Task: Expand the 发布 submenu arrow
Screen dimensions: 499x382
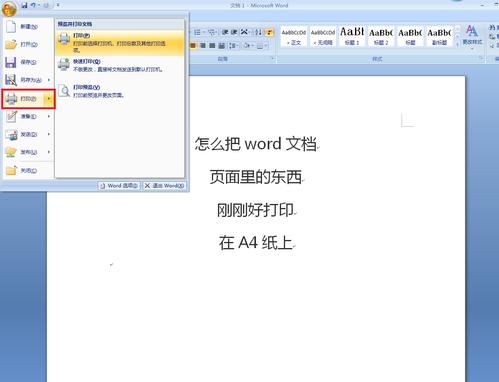Action: 49,152
